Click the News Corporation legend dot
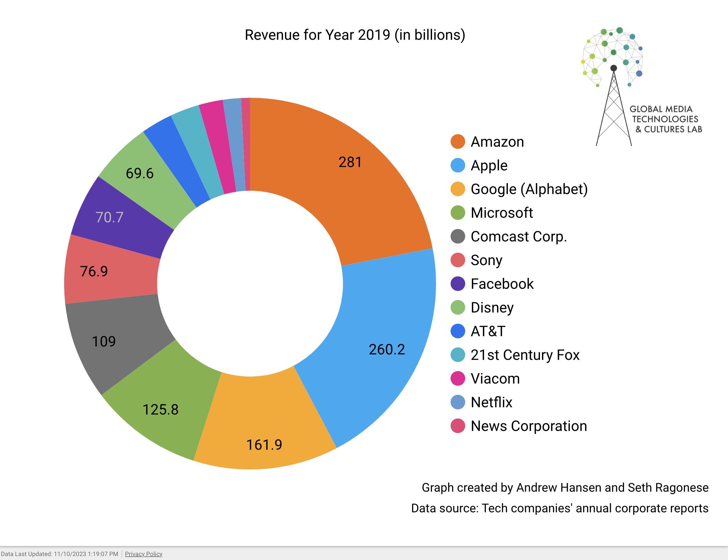 [x=458, y=426]
